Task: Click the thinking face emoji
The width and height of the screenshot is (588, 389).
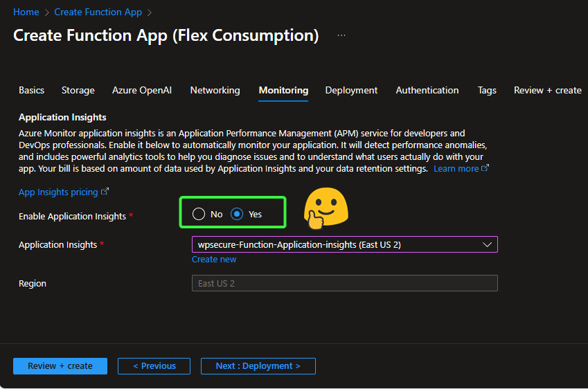Action: pos(326,208)
